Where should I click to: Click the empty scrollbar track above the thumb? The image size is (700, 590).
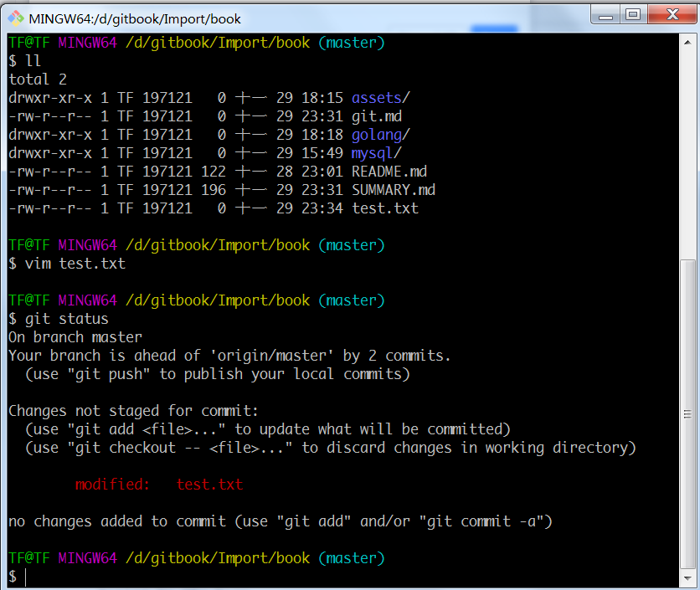click(689, 151)
